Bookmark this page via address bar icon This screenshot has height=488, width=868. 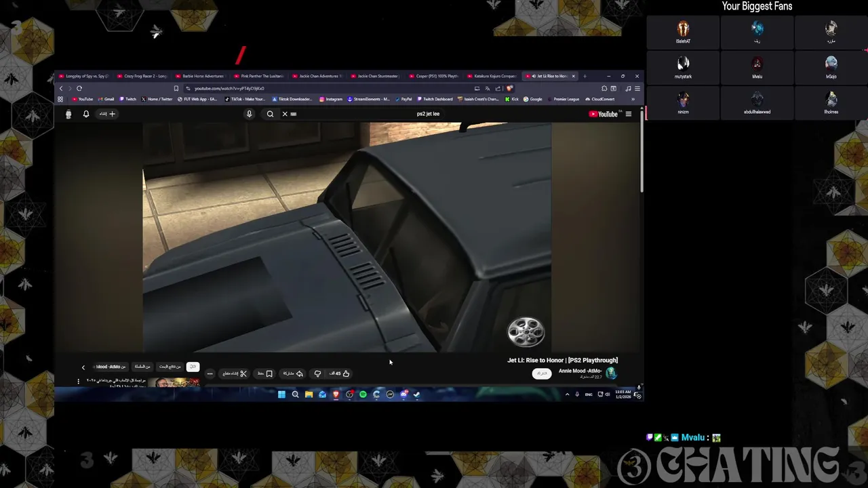click(x=176, y=88)
